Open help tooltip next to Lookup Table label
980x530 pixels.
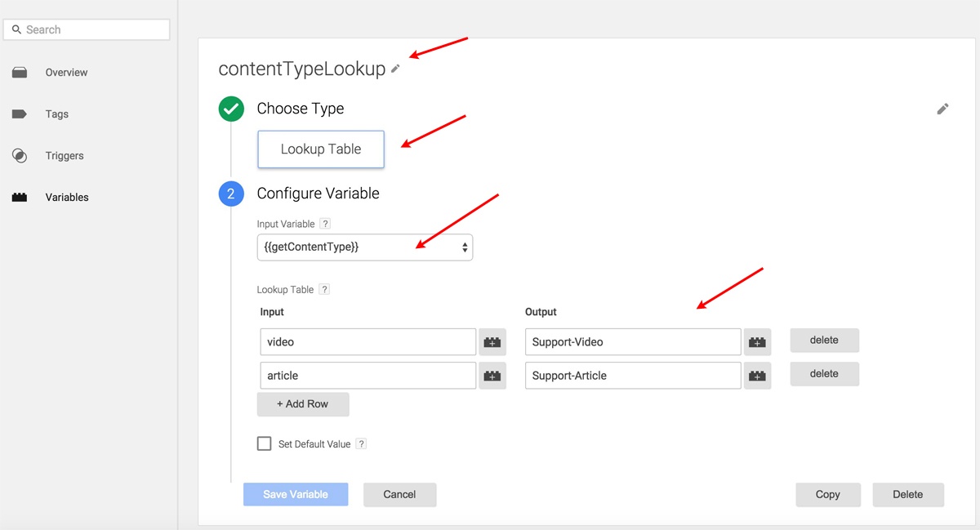324,289
